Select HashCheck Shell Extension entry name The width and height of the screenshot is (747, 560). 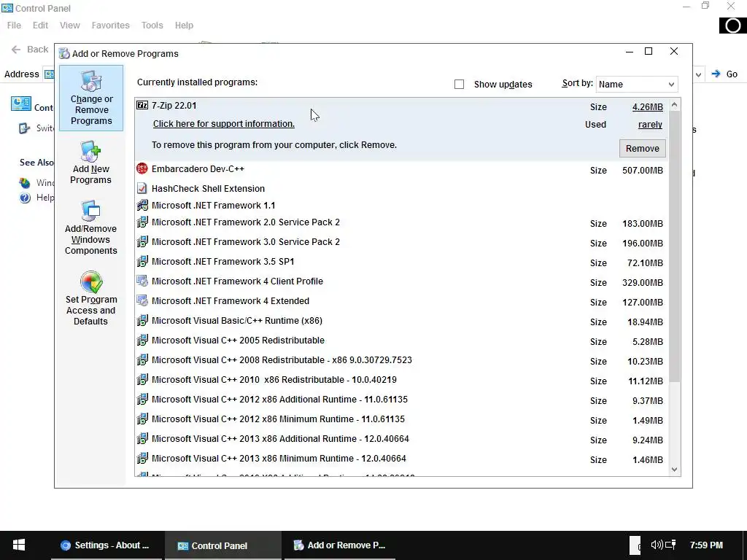(x=208, y=189)
